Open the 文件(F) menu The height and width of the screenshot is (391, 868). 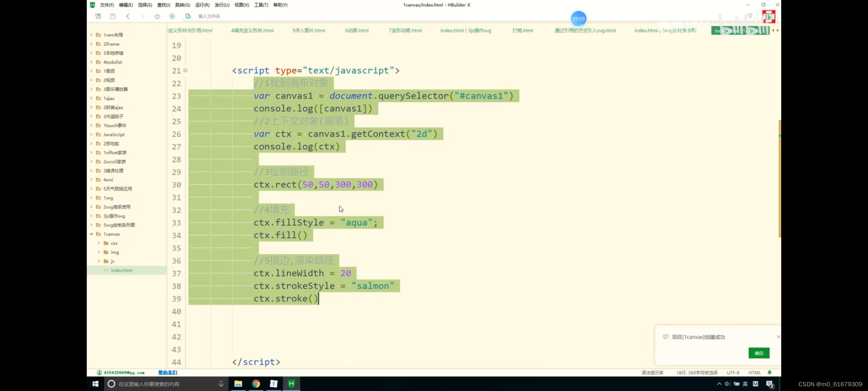click(x=107, y=5)
